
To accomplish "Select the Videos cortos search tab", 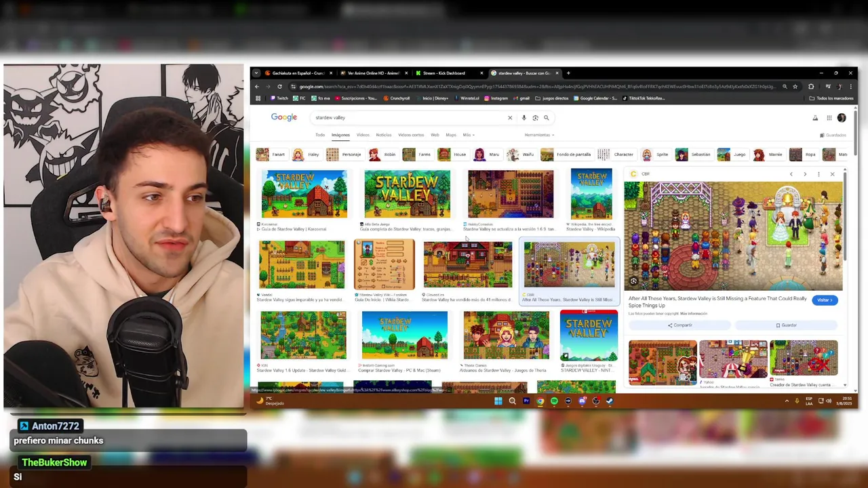I will pos(411,135).
